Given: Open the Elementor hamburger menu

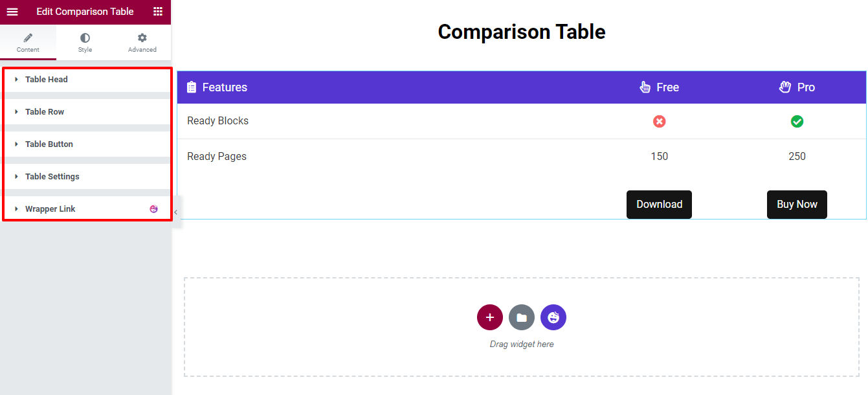Looking at the screenshot, I should pos(12,12).
